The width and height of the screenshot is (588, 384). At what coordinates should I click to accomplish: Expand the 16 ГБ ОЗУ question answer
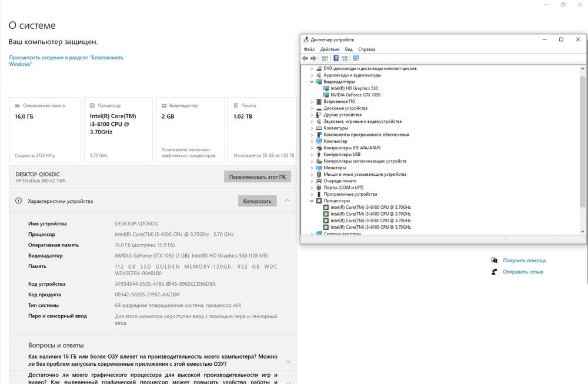(x=288, y=362)
